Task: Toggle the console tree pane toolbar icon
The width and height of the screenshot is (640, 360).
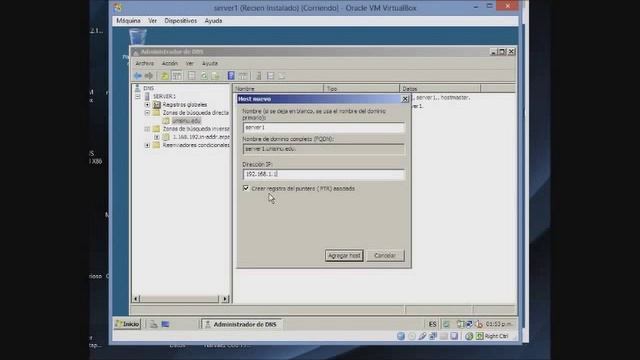Action: point(177,76)
